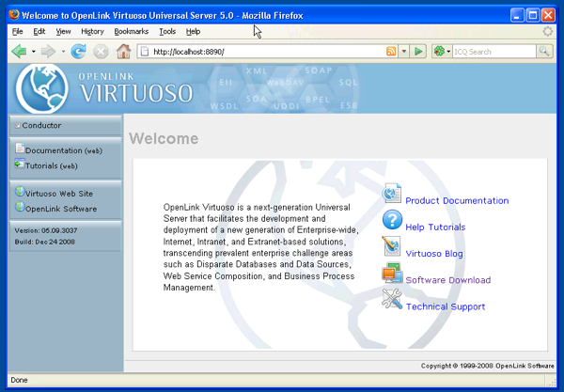This screenshot has height=392, width=564.
Task: Open the History menu
Action: [92, 31]
